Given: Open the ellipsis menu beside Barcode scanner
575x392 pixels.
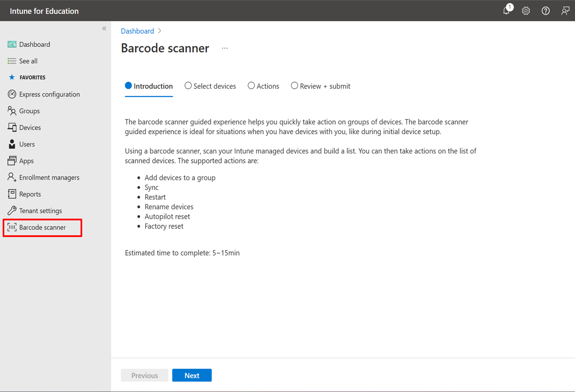Looking at the screenshot, I should tap(225, 48).
